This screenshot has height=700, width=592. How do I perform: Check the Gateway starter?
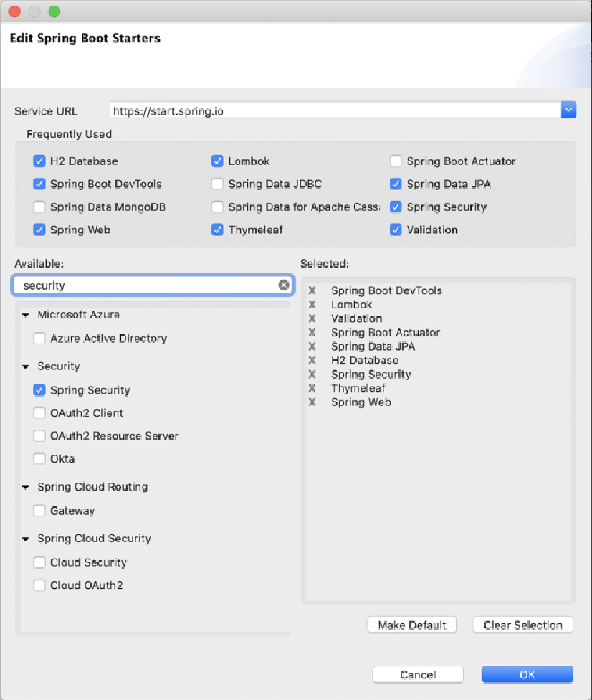(39, 510)
